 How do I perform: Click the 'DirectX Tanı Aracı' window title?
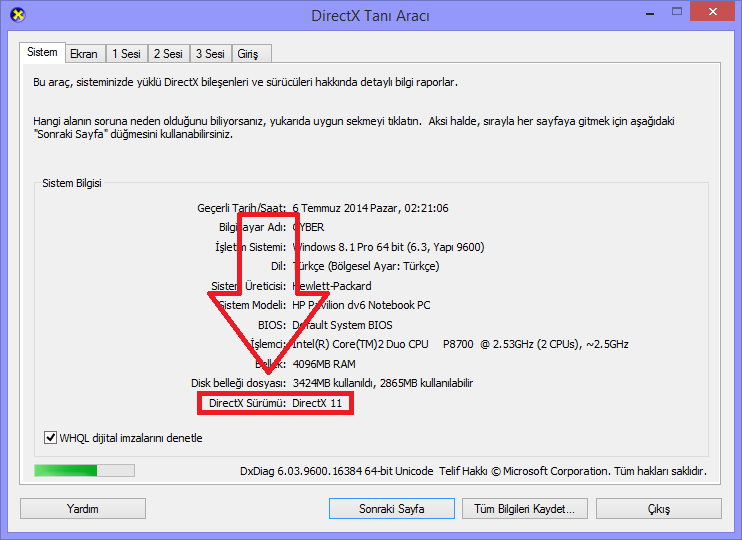[371, 16]
